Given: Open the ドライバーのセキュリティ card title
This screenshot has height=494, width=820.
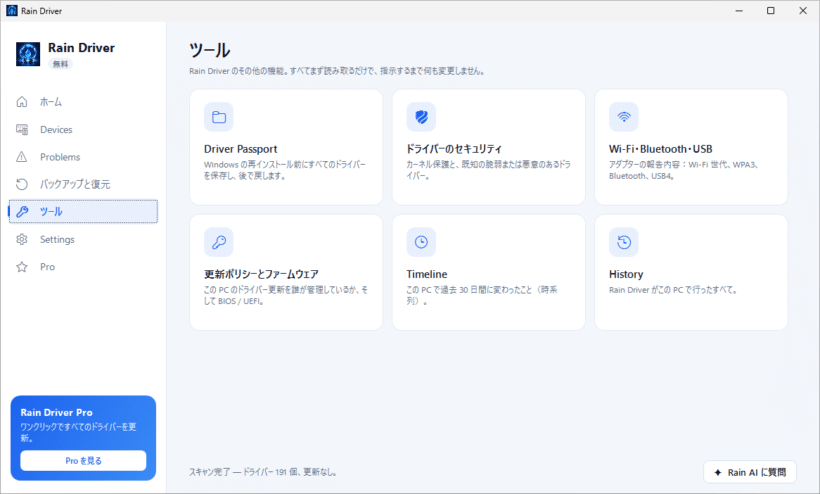Looking at the screenshot, I should pos(454,149).
